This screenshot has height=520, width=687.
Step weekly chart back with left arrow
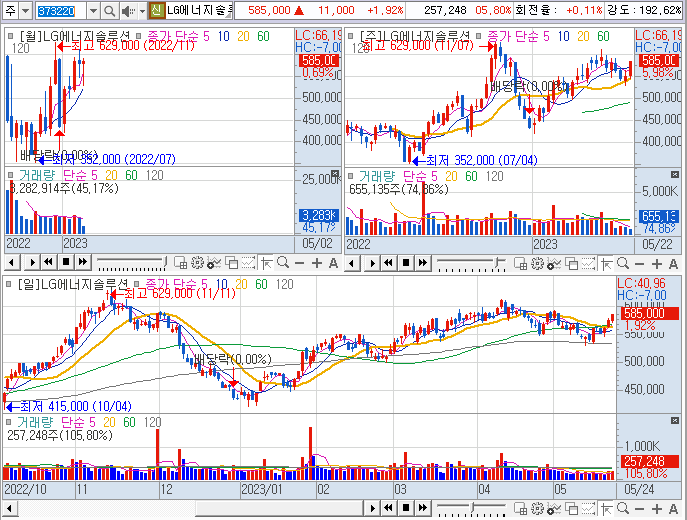(352, 263)
